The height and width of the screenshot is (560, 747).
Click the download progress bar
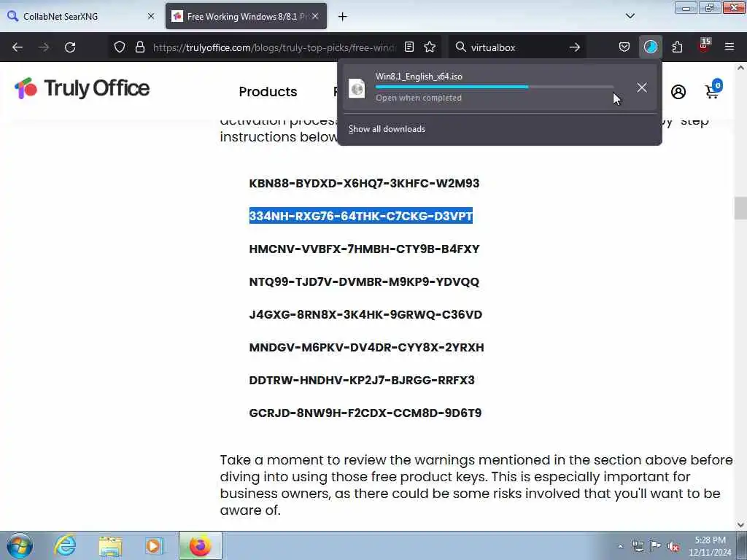495,87
